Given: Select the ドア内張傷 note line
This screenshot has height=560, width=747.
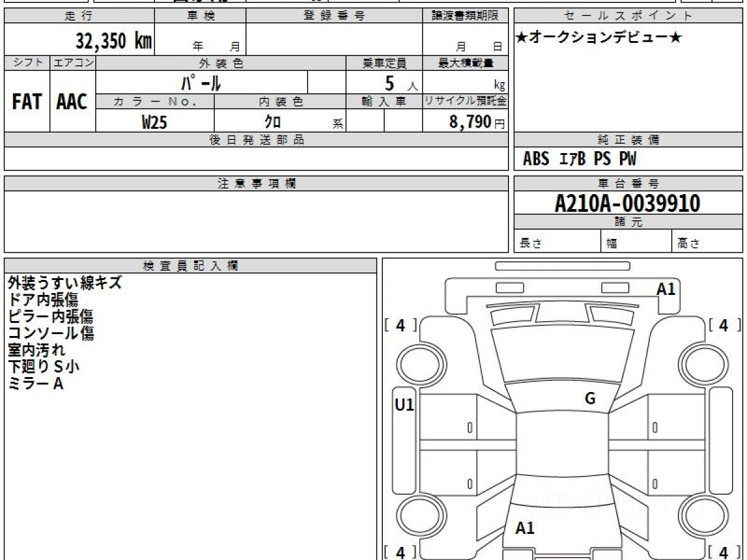Looking at the screenshot, I should coord(43,299).
